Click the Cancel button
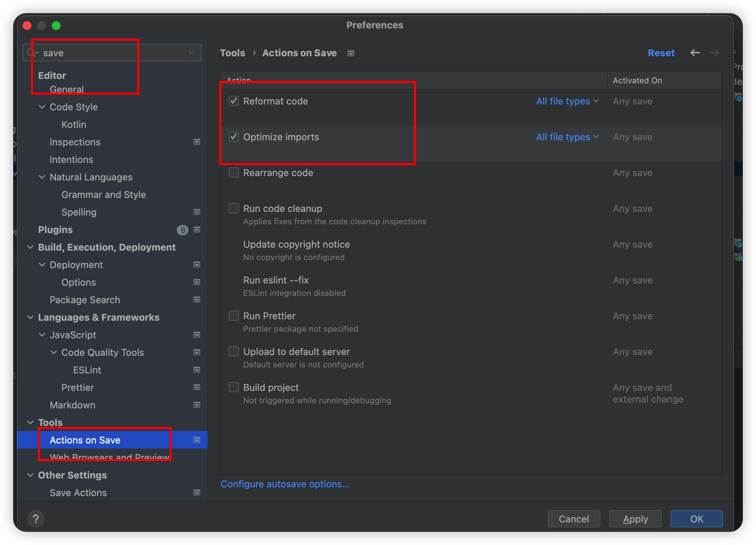756x545 pixels. click(x=574, y=519)
